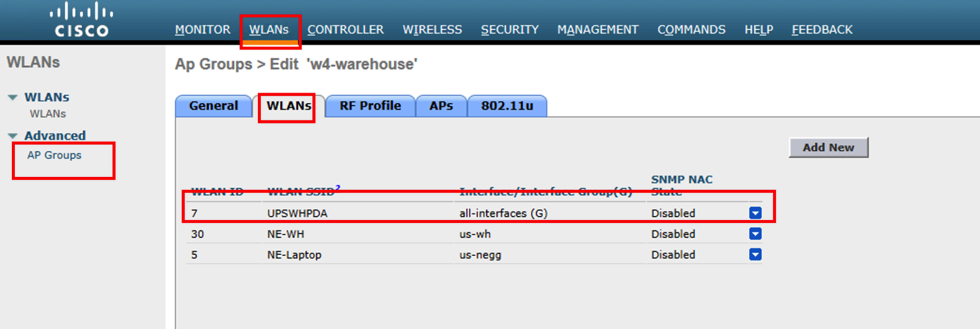Image resolution: width=980 pixels, height=329 pixels.
Task: Switch to the General tab
Action: [x=213, y=106]
